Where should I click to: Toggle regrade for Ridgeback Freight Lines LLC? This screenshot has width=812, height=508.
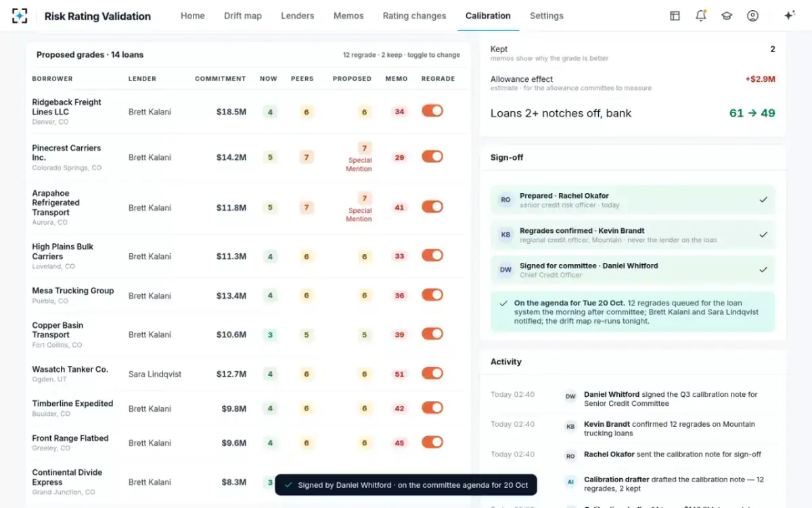click(432, 110)
